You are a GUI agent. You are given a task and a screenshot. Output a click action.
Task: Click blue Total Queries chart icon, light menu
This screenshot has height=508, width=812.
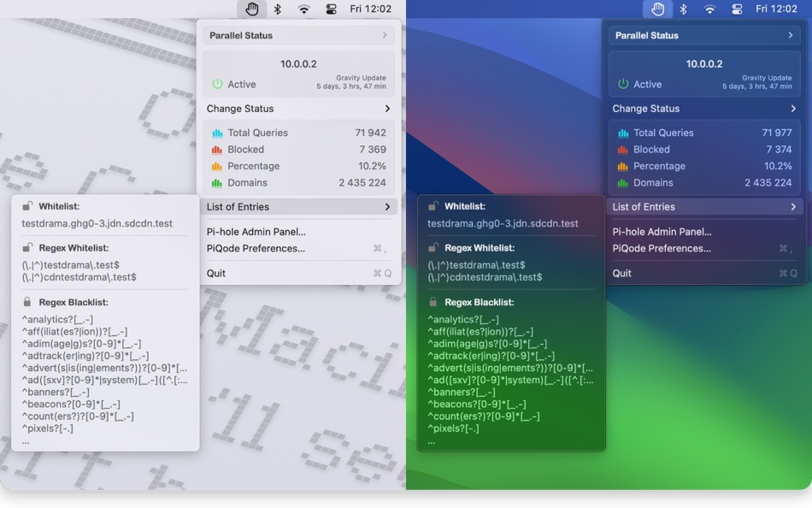click(217, 133)
